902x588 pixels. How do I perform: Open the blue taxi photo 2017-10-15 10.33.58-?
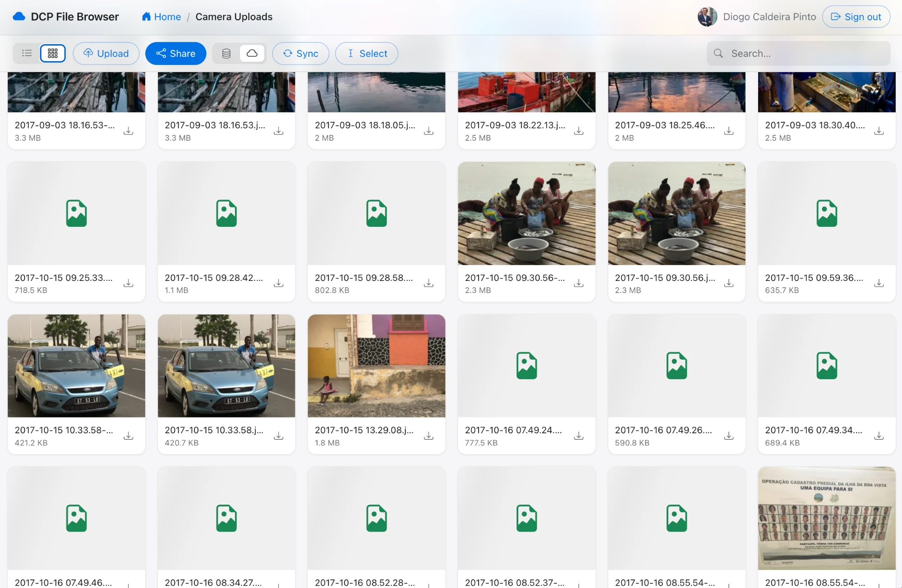tap(76, 366)
